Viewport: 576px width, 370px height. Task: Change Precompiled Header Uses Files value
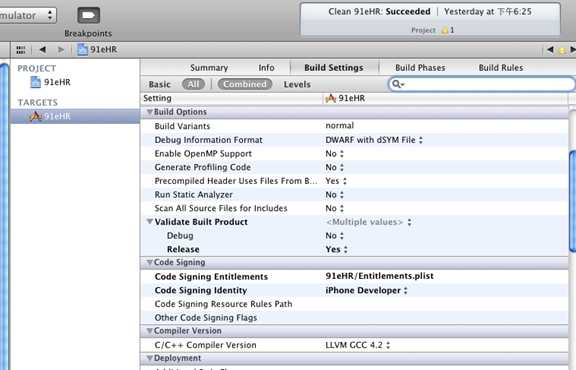(336, 181)
